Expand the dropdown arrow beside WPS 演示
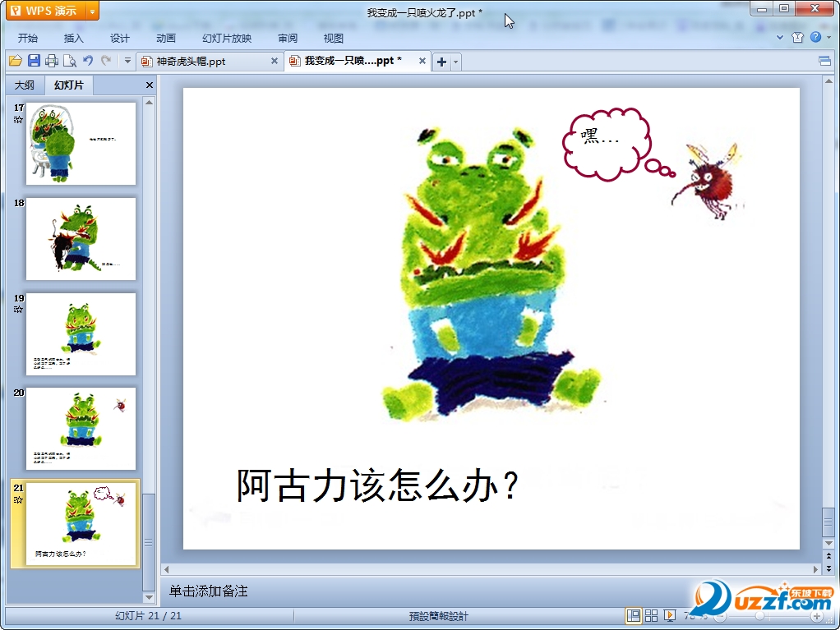This screenshot has height=630, width=840. click(92, 11)
